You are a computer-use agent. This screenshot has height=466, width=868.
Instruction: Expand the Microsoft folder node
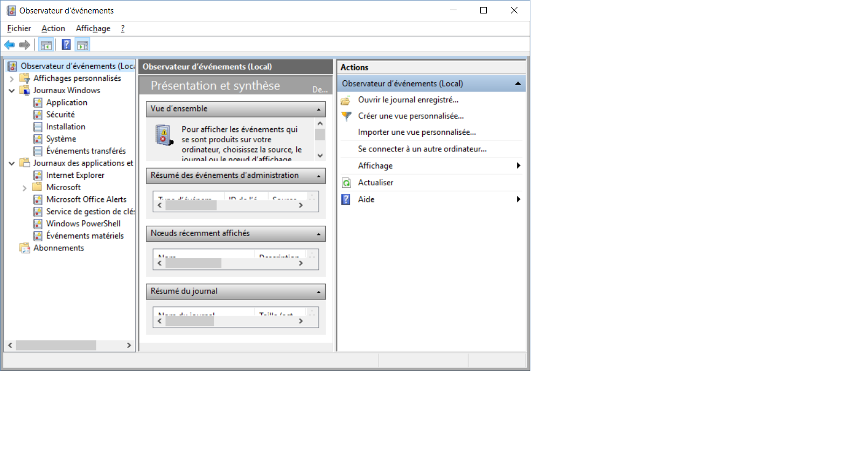24,188
